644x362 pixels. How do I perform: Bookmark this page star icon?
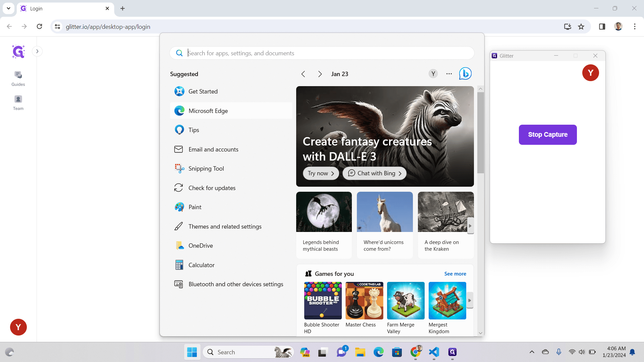pos(581,26)
